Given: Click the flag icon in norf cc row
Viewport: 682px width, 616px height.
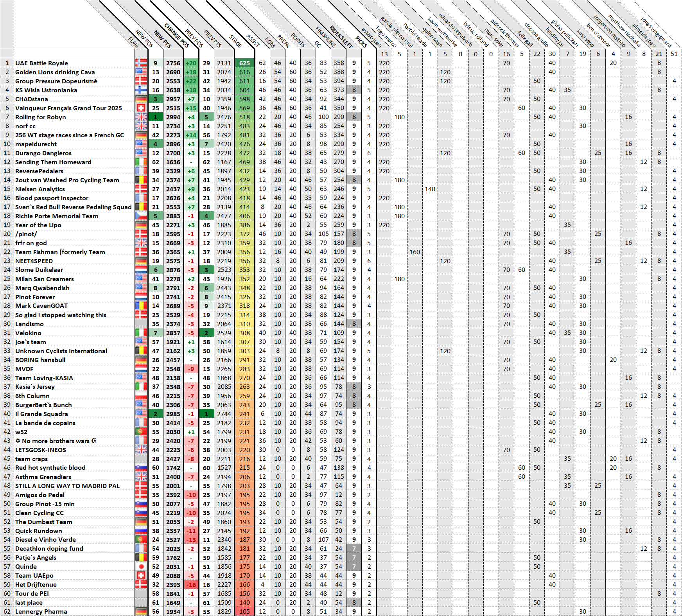Looking at the screenshot, I should [x=141, y=126].
